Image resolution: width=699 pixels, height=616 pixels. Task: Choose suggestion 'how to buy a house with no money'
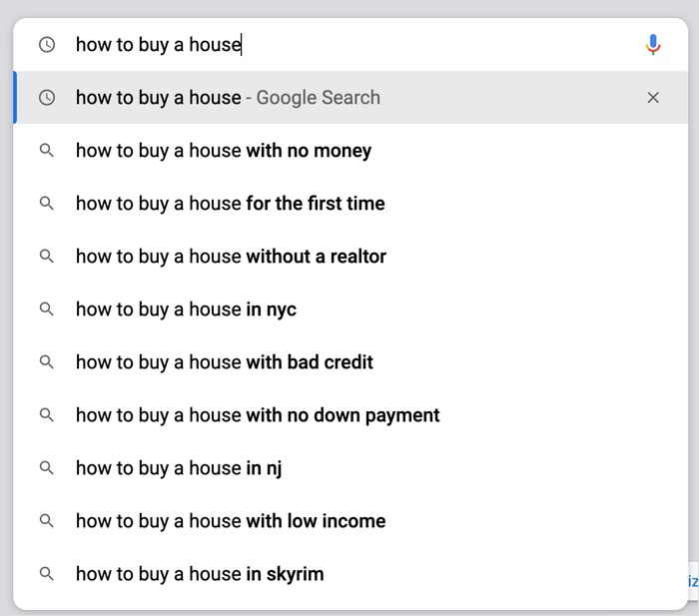pyautogui.click(x=224, y=151)
